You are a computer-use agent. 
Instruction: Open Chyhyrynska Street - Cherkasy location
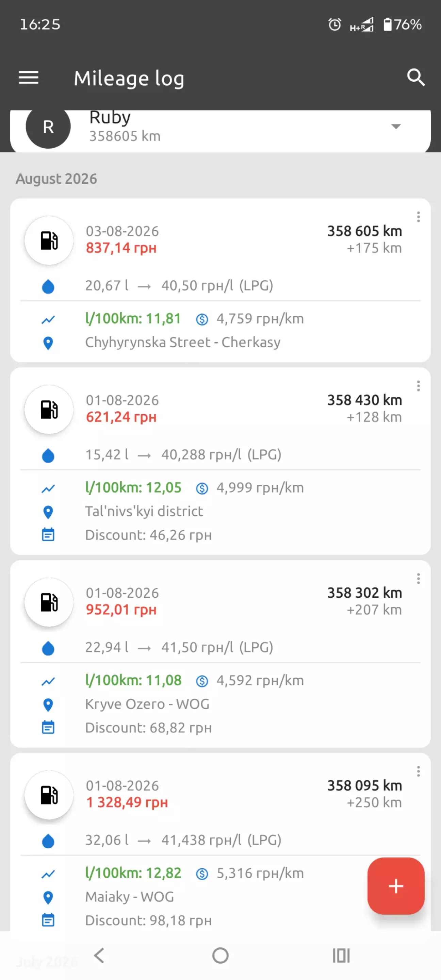[183, 343]
